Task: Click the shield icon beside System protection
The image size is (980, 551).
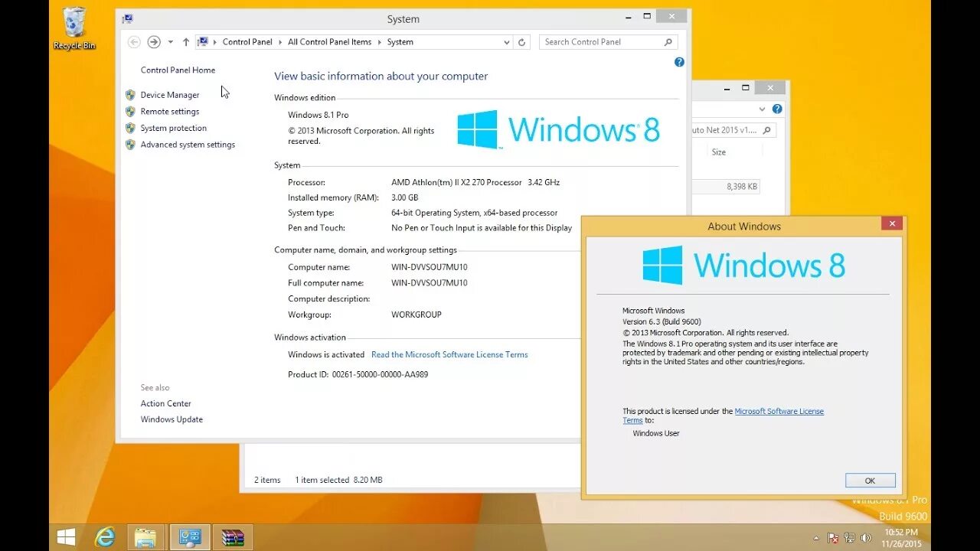Action: pos(130,128)
